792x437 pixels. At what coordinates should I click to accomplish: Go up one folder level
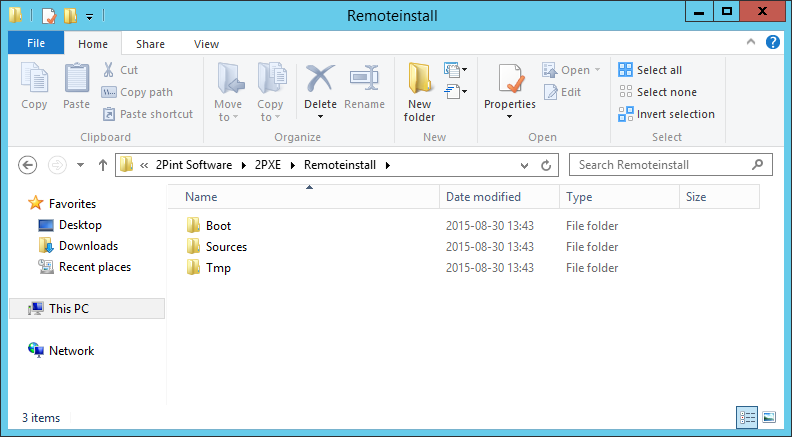[102, 165]
